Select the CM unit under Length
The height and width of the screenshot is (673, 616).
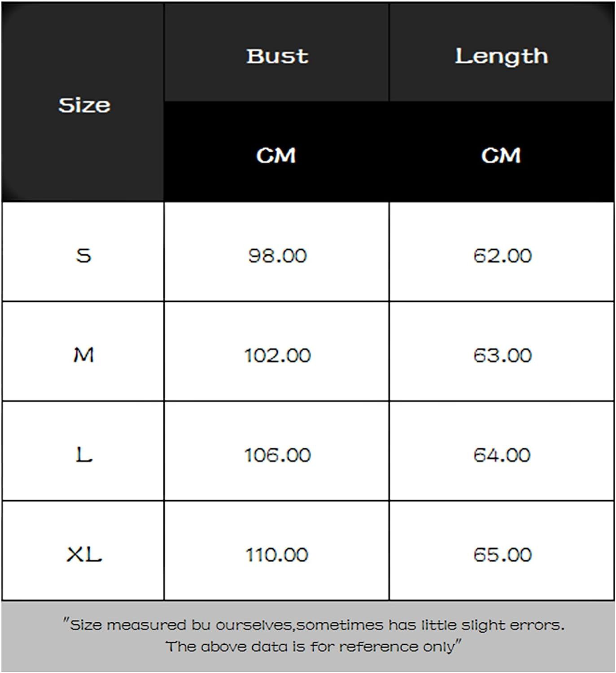pyautogui.click(x=501, y=155)
